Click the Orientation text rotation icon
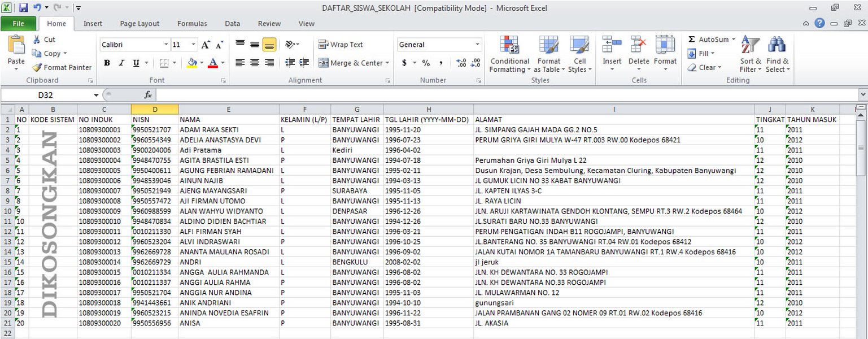This screenshot has height=339, width=868. (x=290, y=45)
